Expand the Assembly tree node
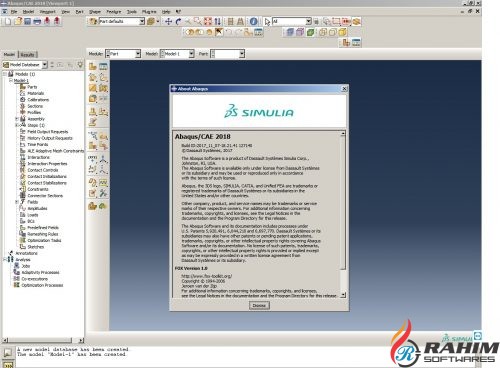Image resolution: width=500 pixels, height=368 pixels. click(17, 119)
